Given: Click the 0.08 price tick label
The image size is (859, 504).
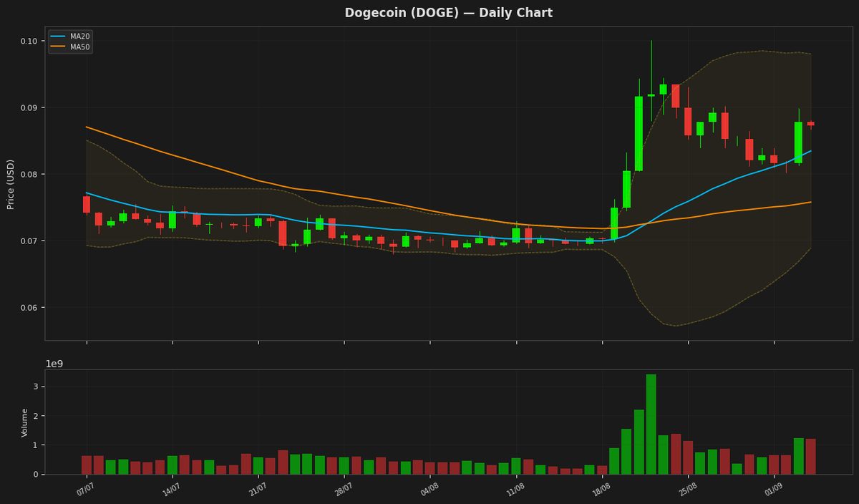Looking at the screenshot, I should pyautogui.click(x=29, y=174).
